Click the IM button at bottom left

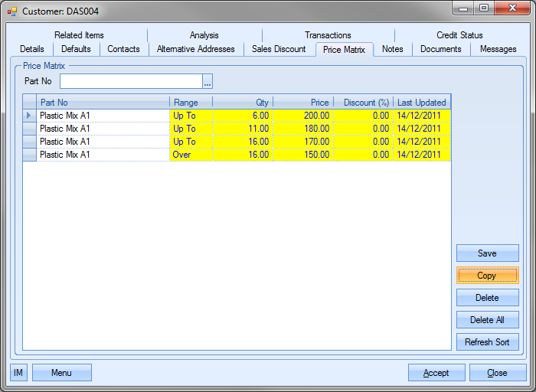[18, 373]
